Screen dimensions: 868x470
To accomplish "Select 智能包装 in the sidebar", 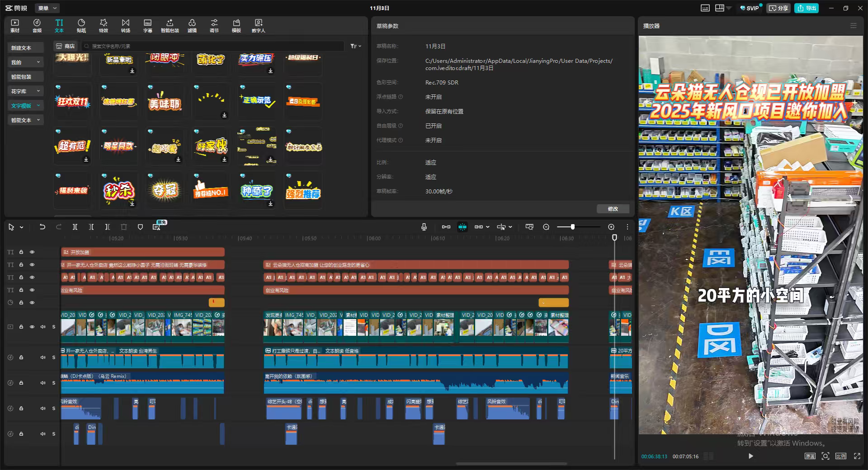I will tap(26, 77).
